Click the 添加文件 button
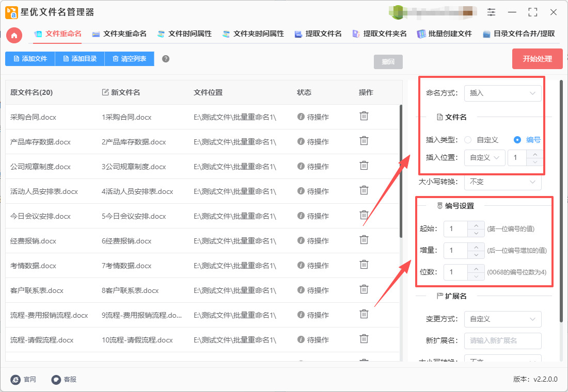The width and height of the screenshot is (568, 392). point(30,59)
